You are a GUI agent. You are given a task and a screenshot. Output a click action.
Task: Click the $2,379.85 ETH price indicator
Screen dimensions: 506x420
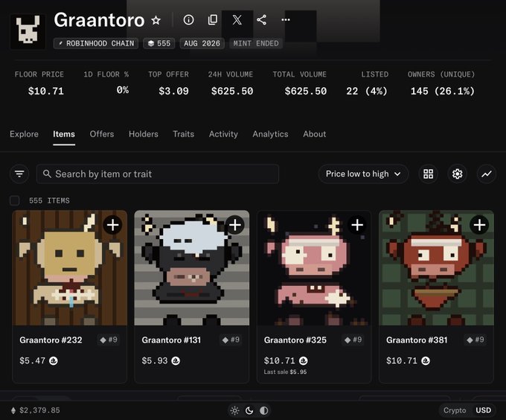click(x=36, y=410)
